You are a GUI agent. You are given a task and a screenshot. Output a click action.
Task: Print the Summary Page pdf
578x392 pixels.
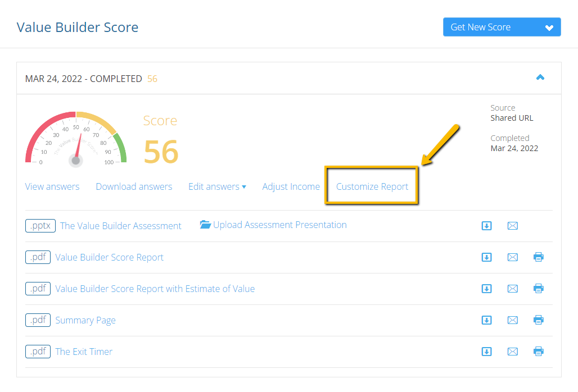538,320
